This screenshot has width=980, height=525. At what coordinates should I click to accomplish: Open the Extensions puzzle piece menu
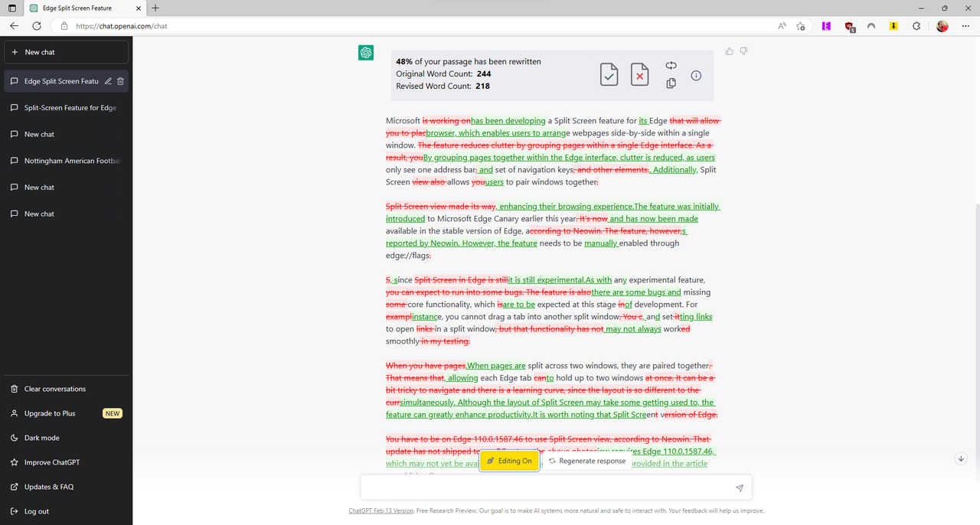point(916,25)
